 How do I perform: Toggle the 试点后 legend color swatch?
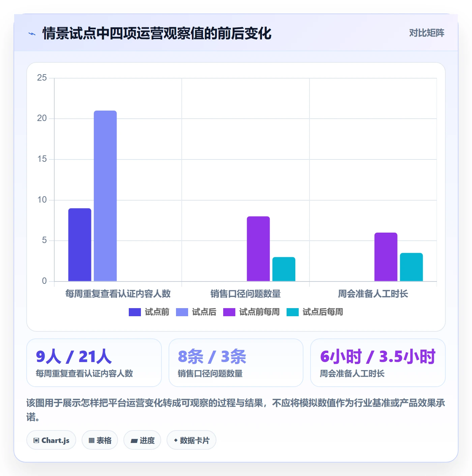(182, 312)
